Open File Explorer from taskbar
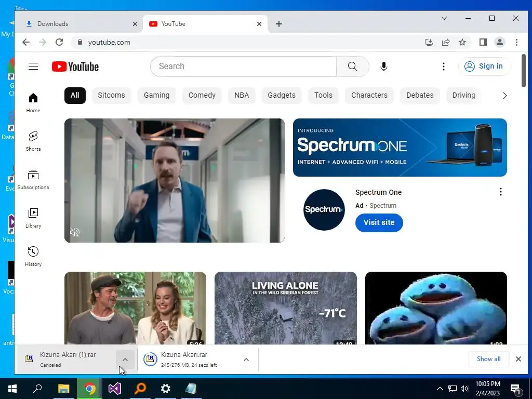Image resolution: width=532 pixels, height=399 pixels. coord(63,389)
